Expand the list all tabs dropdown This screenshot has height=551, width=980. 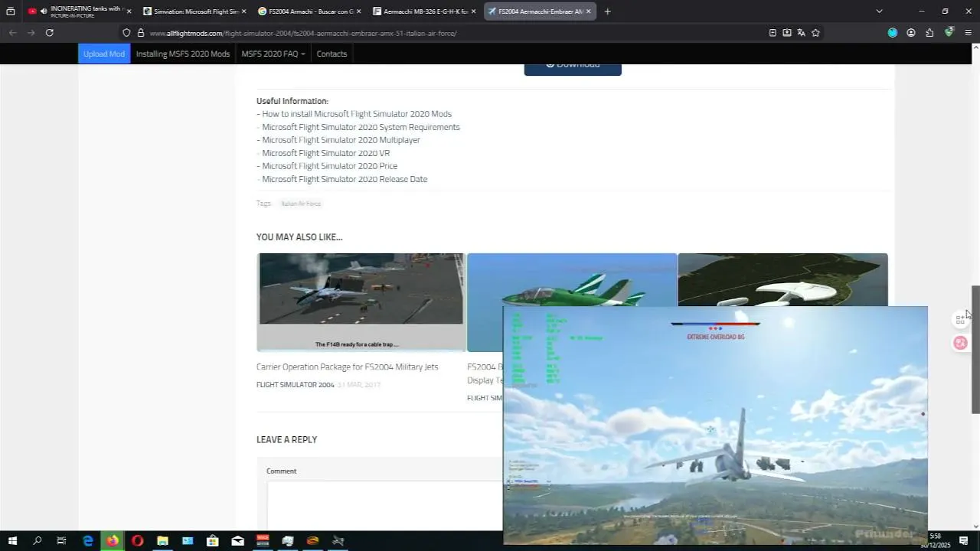[x=879, y=11]
